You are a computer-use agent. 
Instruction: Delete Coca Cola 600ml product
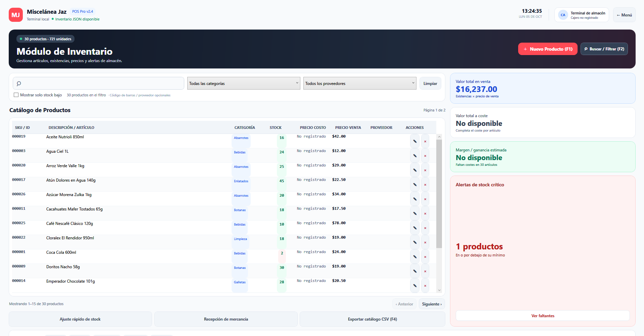[425, 257]
